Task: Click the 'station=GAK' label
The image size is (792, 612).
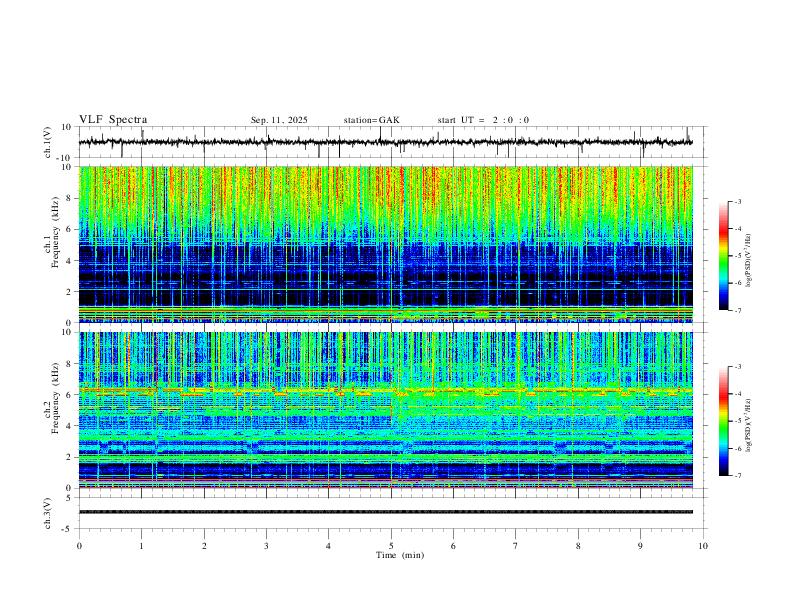Action: click(x=371, y=120)
